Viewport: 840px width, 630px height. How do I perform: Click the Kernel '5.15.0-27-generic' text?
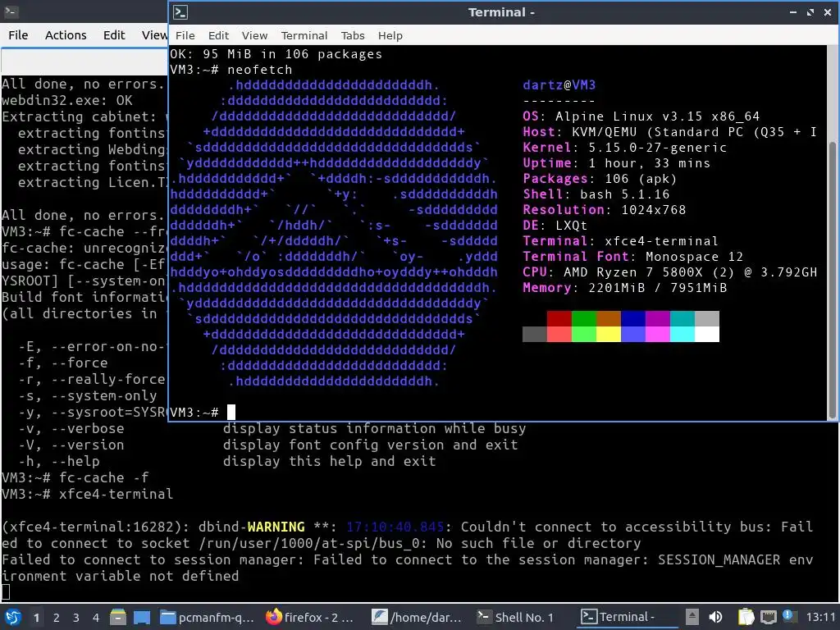pyautogui.click(x=657, y=148)
